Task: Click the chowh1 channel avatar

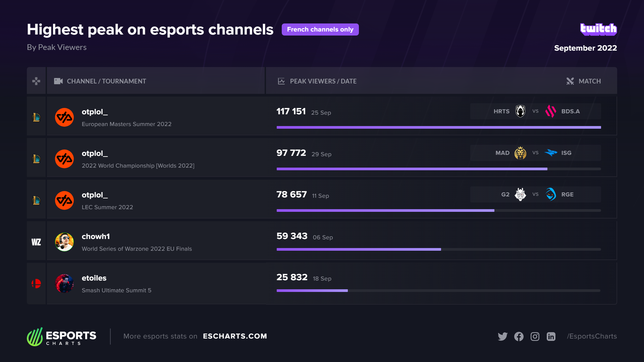Action: click(x=64, y=242)
